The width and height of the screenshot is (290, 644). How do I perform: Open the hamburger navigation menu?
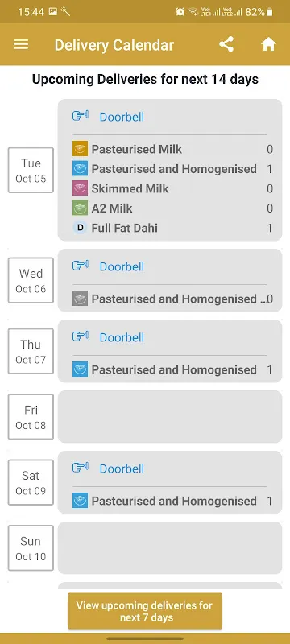21,44
